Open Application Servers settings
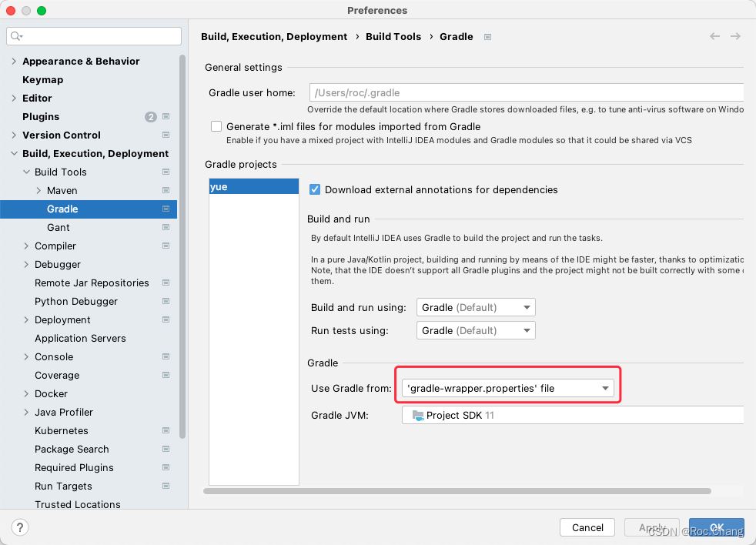Image resolution: width=756 pixels, height=545 pixels. (80, 338)
